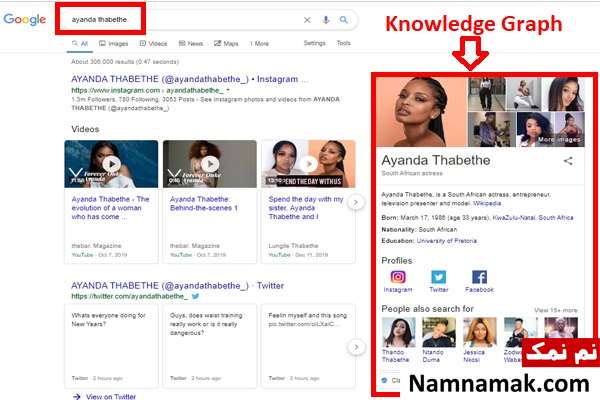The height and width of the screenshot is (400, 600).
Task: Open 'Ayanda Thabethe - The evolution' video title
Action: 110,208
